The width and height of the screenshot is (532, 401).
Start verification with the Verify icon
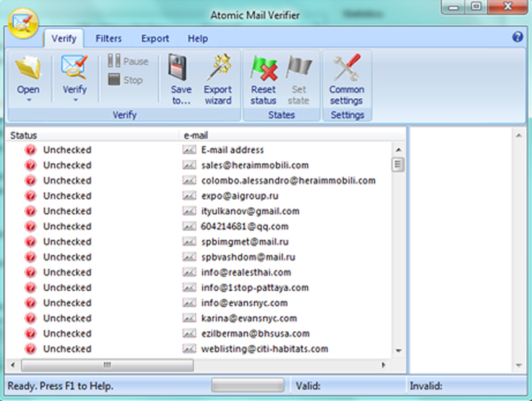[75, 68]
